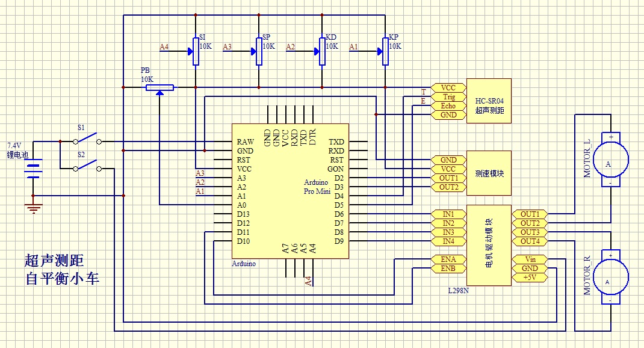Click the ENB port on the L298N

pyautogui.click(x=448, y=269)
